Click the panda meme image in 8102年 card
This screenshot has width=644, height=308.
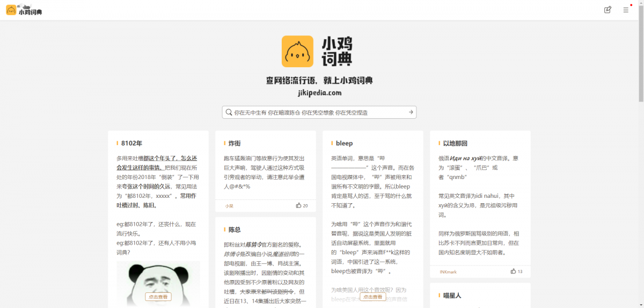pos(158,284)
